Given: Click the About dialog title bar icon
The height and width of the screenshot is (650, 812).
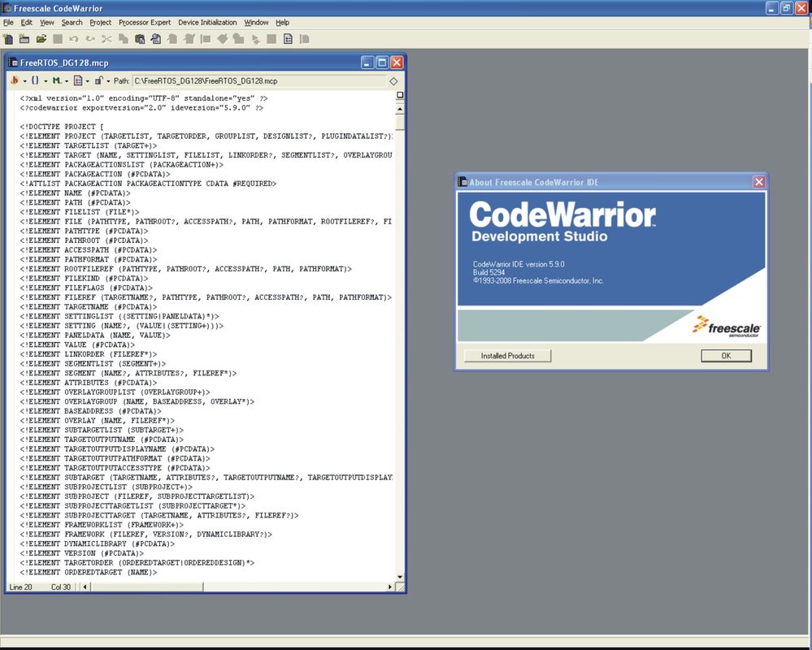Looking at the screenshot, I should 463,182.
